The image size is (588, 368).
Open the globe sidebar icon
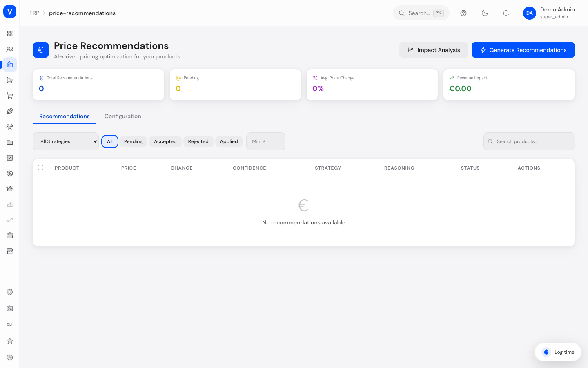(10, 173)
